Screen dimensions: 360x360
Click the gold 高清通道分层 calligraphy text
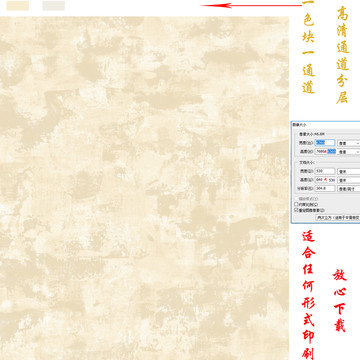(x=343, y=55)
